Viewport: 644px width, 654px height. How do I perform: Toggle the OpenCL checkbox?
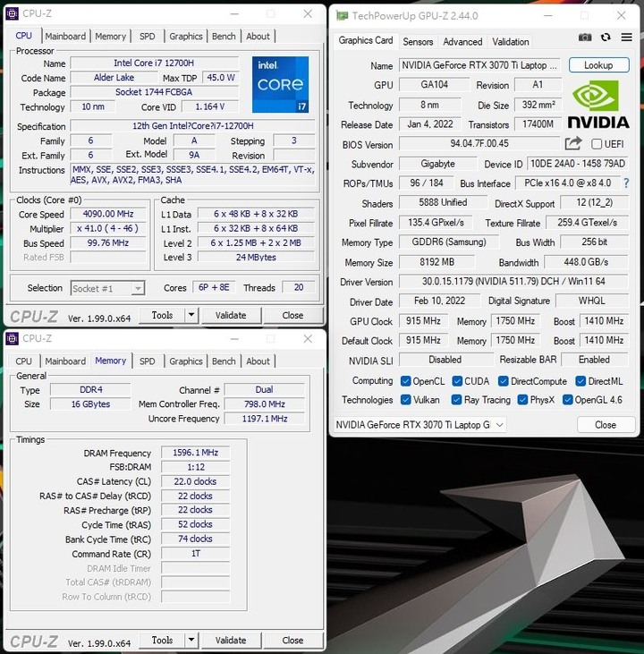pos(405,381)
